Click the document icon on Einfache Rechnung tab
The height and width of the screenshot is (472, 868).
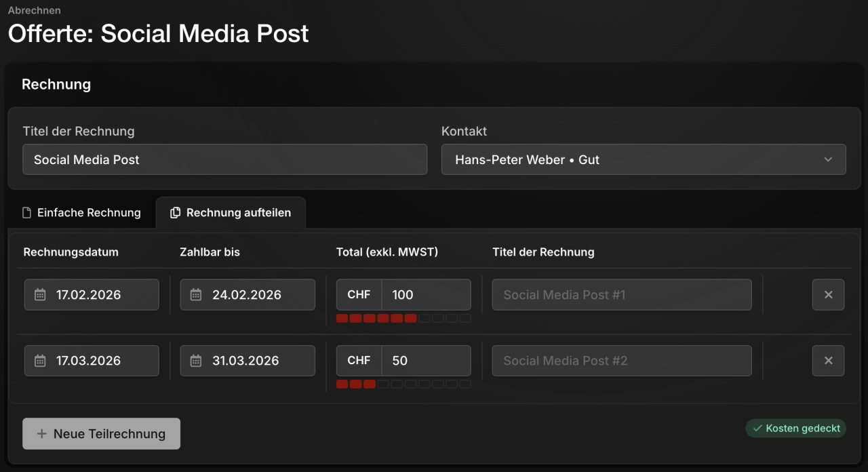(27, 213)
